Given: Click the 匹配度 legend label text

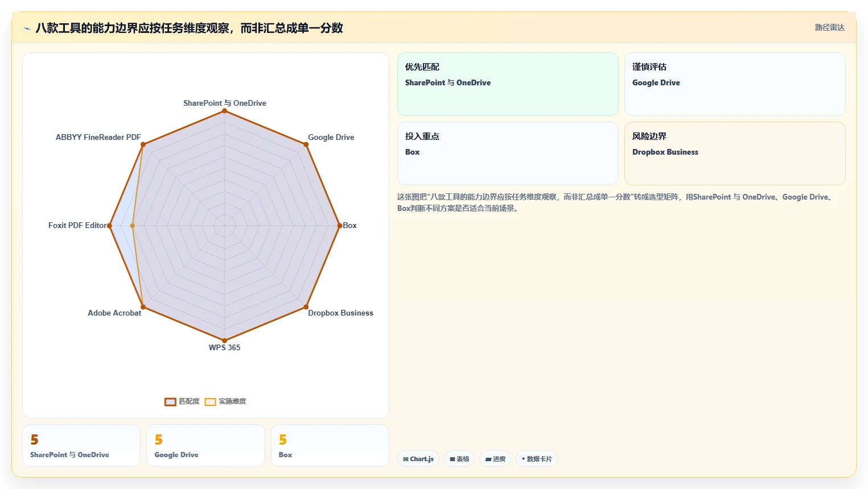Looking at the screenshot, I should (189, 401).
